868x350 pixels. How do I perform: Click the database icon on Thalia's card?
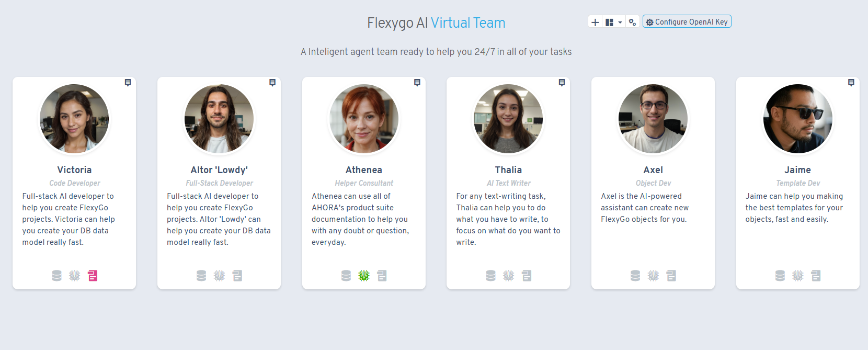[490, 276]
